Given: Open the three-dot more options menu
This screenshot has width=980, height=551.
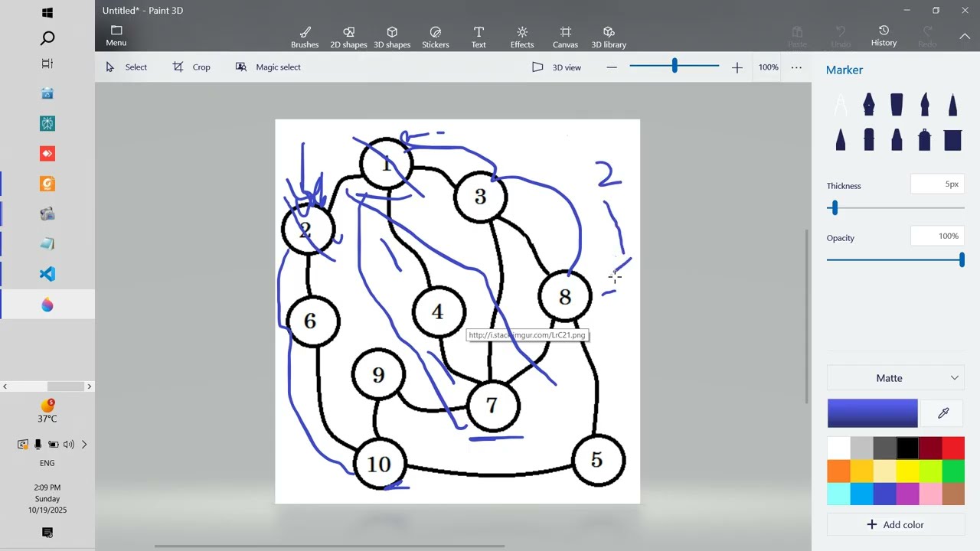Looking at the screenshot, I should click(796, 67).
